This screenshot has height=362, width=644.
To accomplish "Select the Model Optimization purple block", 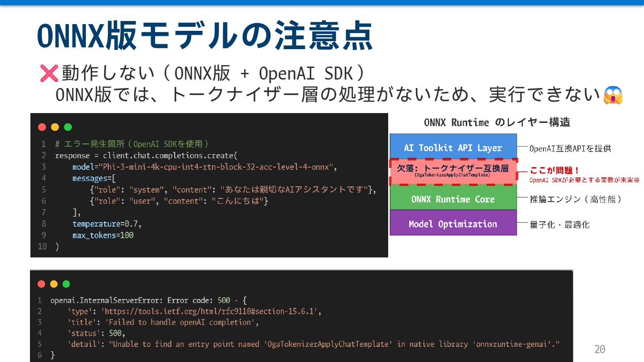I will pos(453,223).
